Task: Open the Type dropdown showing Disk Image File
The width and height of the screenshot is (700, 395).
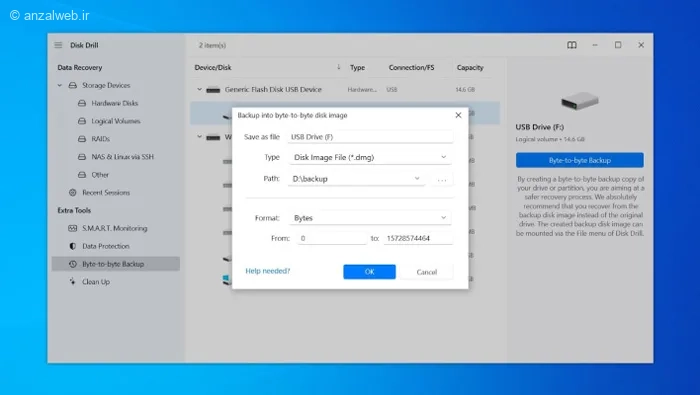Action: 370,157
